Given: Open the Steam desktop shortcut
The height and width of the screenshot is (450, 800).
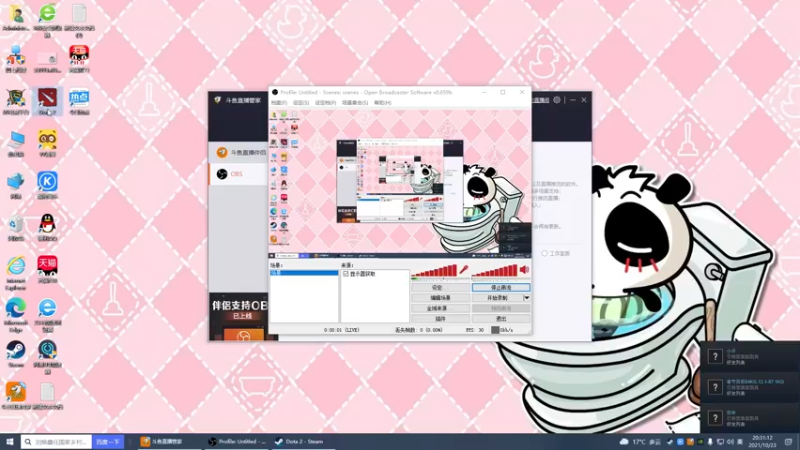Looking at the screenshot, I should [x=16, y=354].
